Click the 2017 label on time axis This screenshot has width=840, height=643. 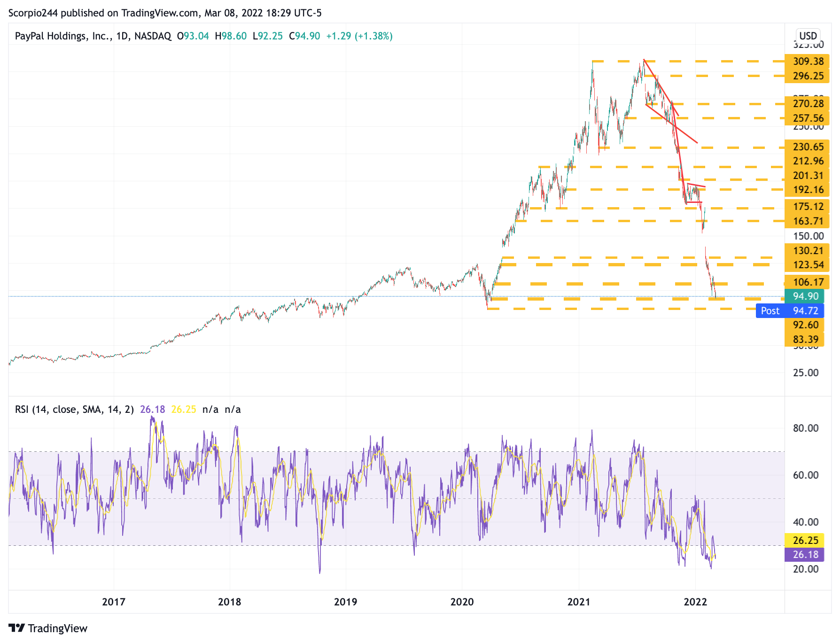pos(114,602)
